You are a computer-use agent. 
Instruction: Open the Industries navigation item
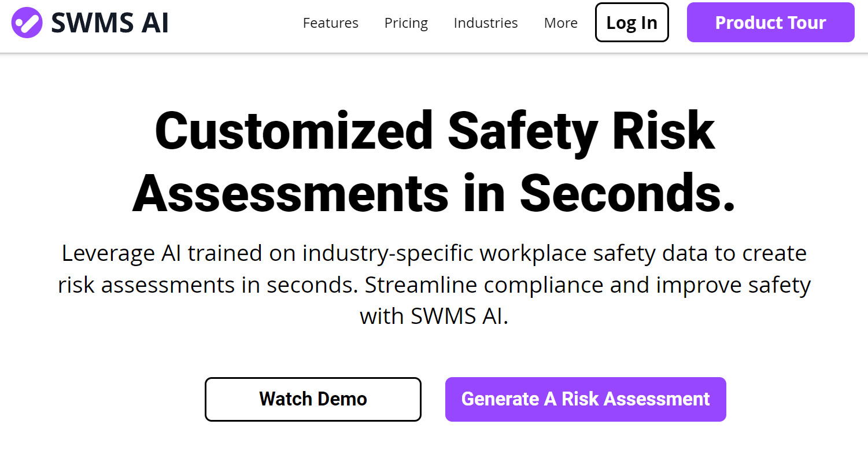point(486,23)
